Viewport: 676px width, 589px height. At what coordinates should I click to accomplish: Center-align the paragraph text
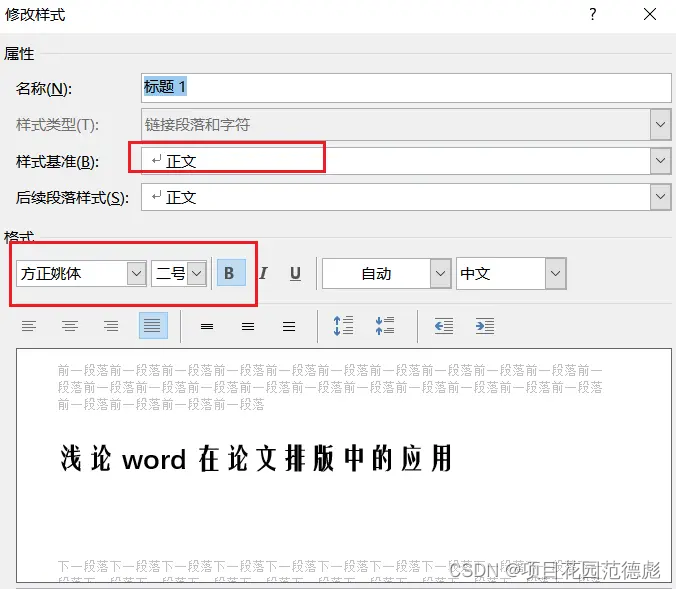click(x=70, y=326)
